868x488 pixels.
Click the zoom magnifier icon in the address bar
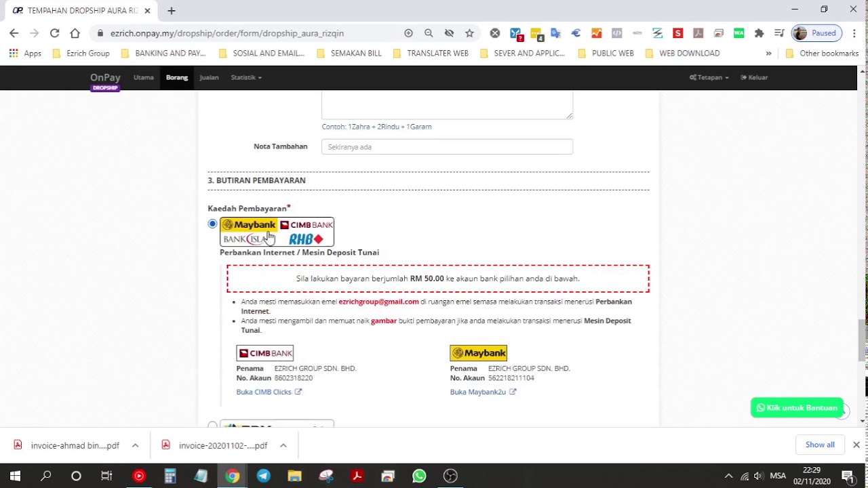coord(429,33)
